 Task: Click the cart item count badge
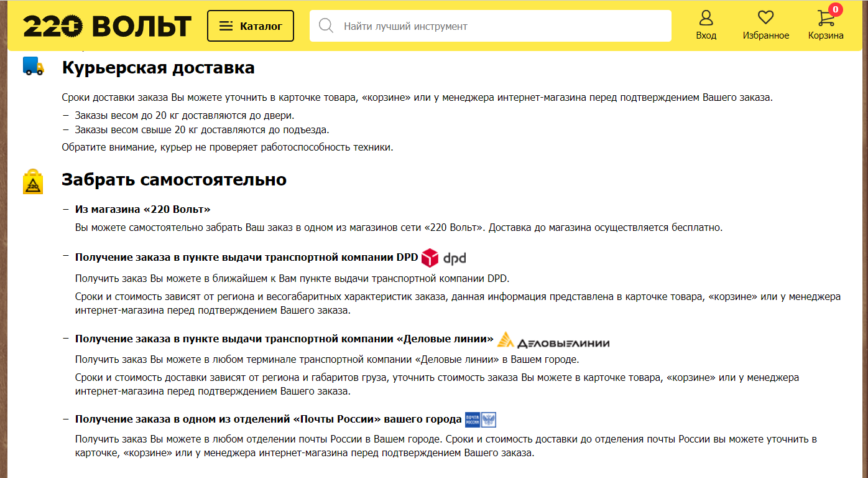(835, 9)
